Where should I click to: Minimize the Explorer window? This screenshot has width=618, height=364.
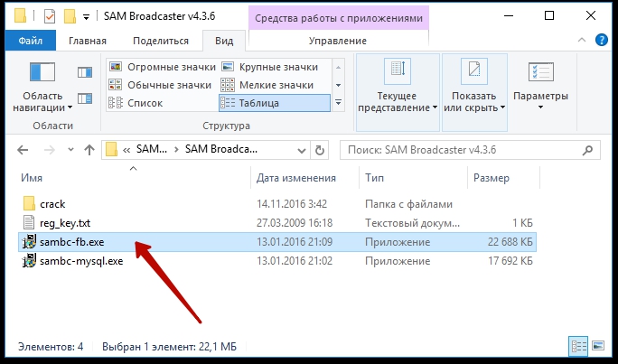tap(509, 15)
